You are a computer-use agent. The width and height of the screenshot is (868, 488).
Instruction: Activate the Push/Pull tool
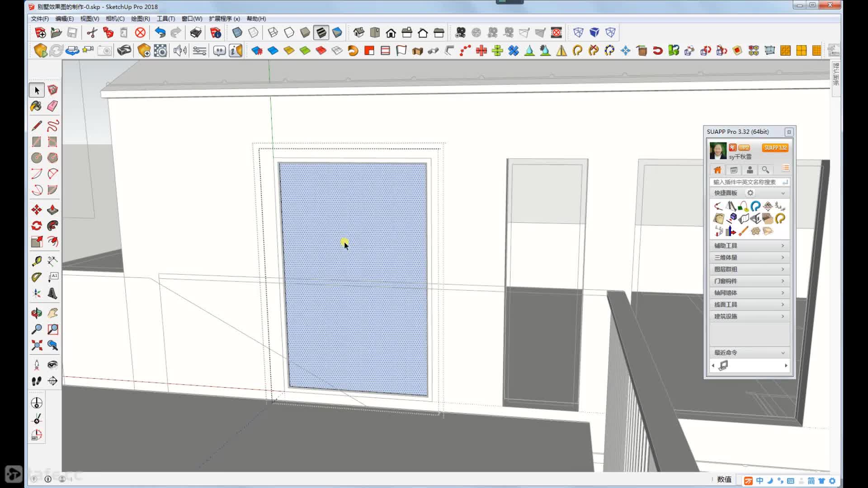[52, 210]
